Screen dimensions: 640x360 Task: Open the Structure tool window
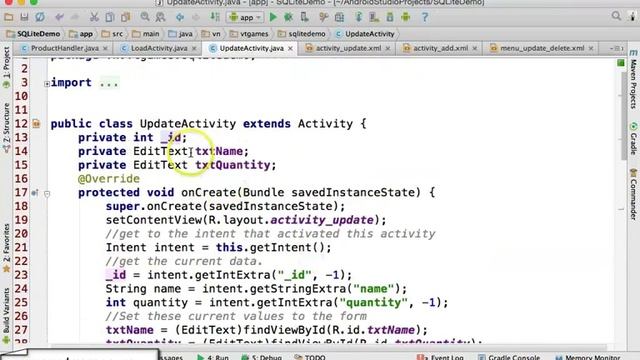(6, 127)
